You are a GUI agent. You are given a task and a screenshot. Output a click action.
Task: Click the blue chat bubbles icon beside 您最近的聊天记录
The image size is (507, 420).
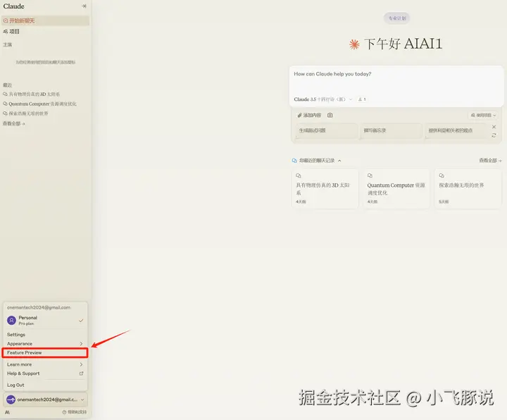(294, 161)
